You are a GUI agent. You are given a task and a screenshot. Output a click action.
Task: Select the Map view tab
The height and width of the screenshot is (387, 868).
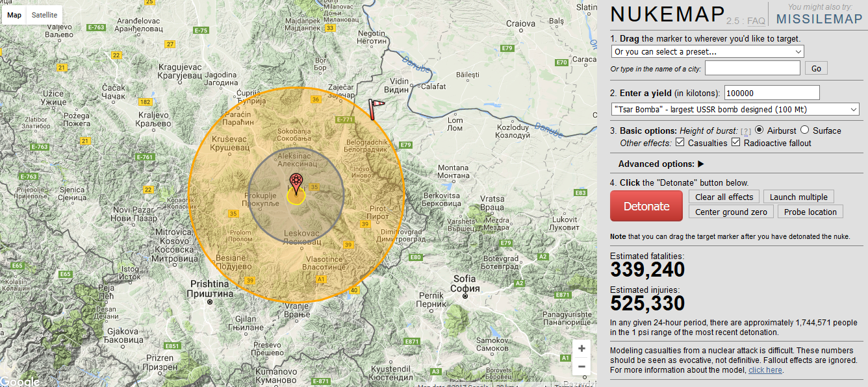point(14,15)
